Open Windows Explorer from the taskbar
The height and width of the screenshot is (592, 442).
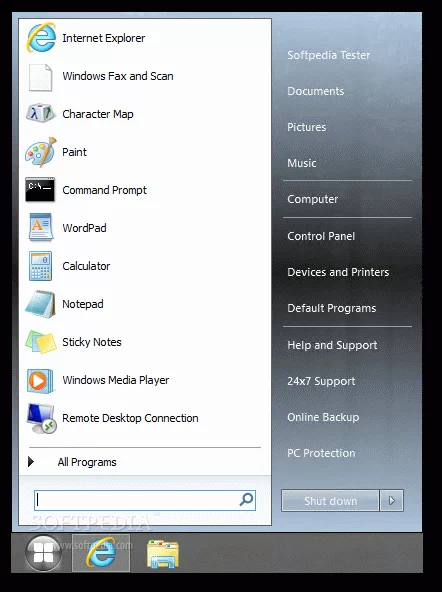(162, 554)
